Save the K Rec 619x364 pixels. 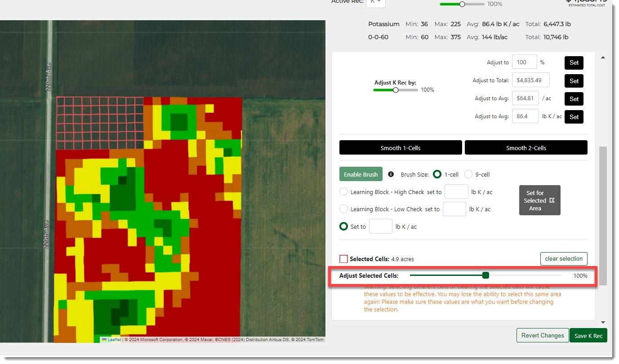588,335
